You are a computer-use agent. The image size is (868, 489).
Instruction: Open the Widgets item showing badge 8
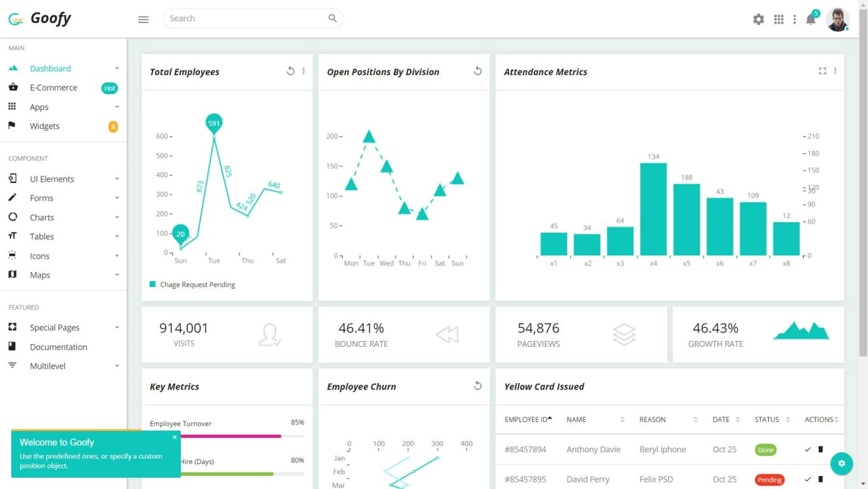[44, 126]
